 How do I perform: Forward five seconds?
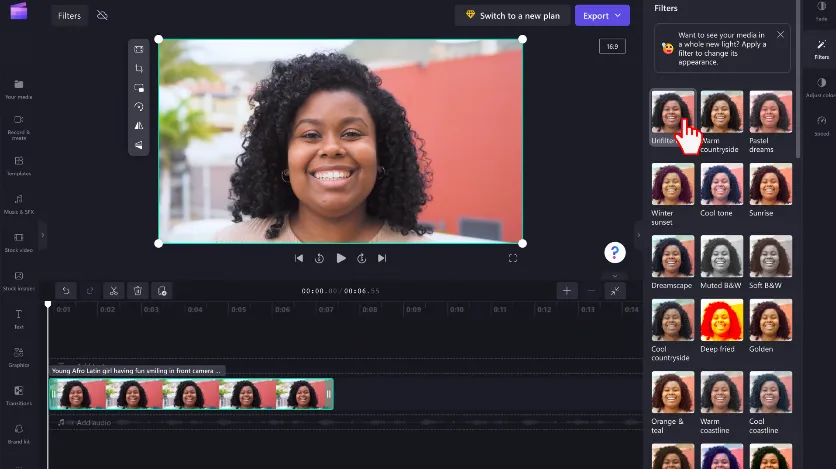(x=361, y=258)
